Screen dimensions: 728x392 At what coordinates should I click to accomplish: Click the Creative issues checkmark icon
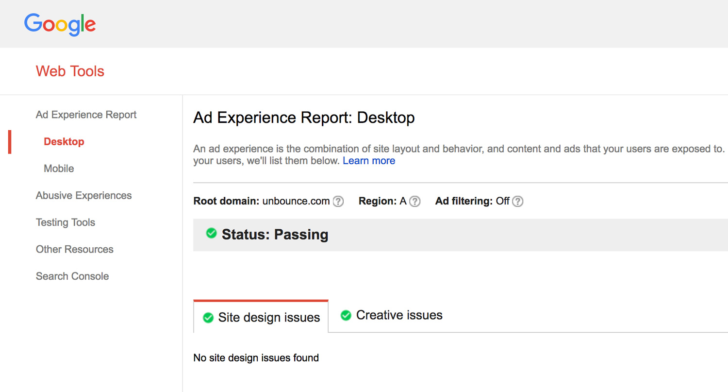click(345, 315)
